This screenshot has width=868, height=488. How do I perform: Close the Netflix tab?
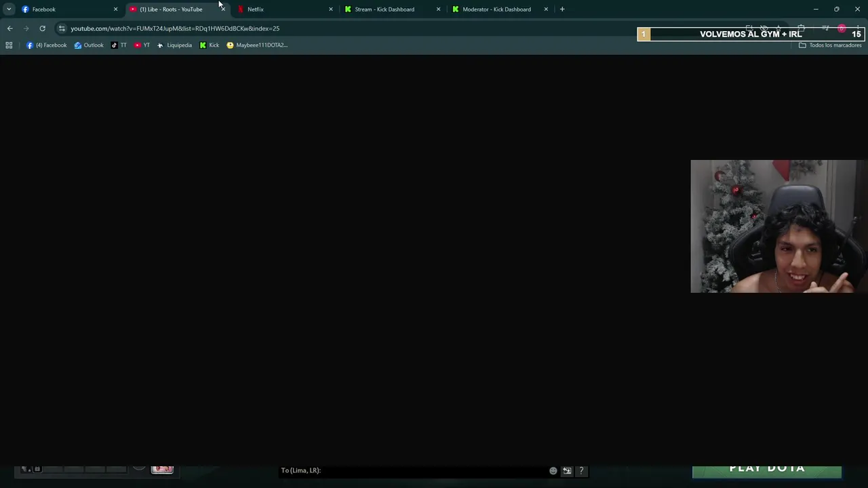pos(331,9)
